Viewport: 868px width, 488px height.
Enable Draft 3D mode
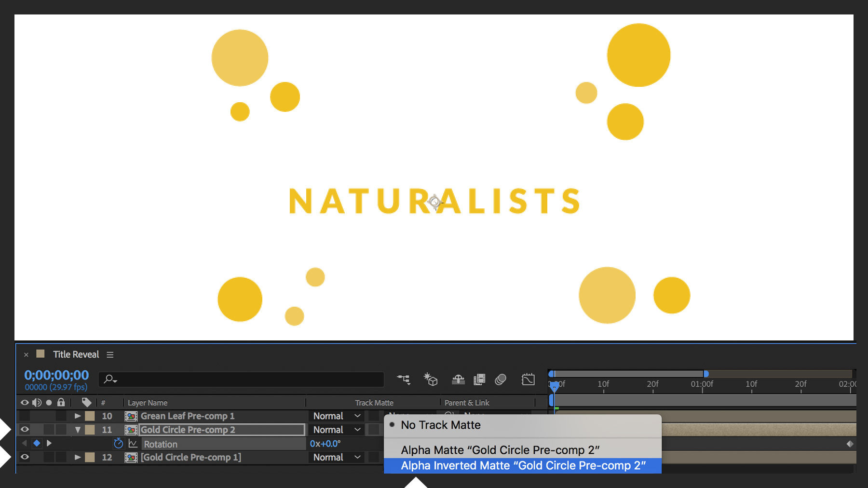click(x=431, y=380)
